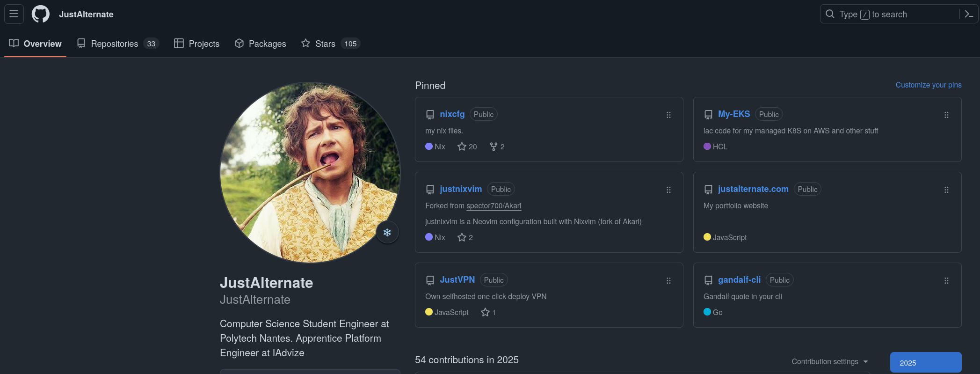
Task: Click the star count on nixcfg
Action: [467, 147]
